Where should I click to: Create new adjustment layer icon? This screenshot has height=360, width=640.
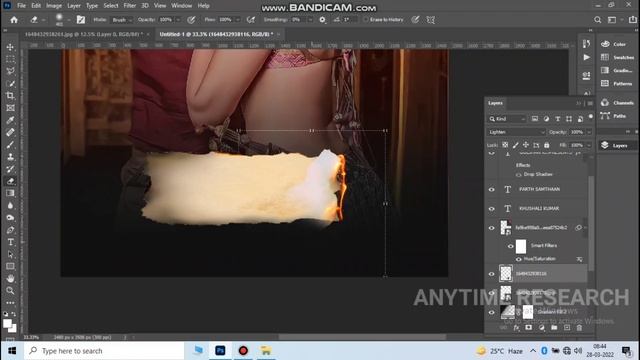(542, 327)
